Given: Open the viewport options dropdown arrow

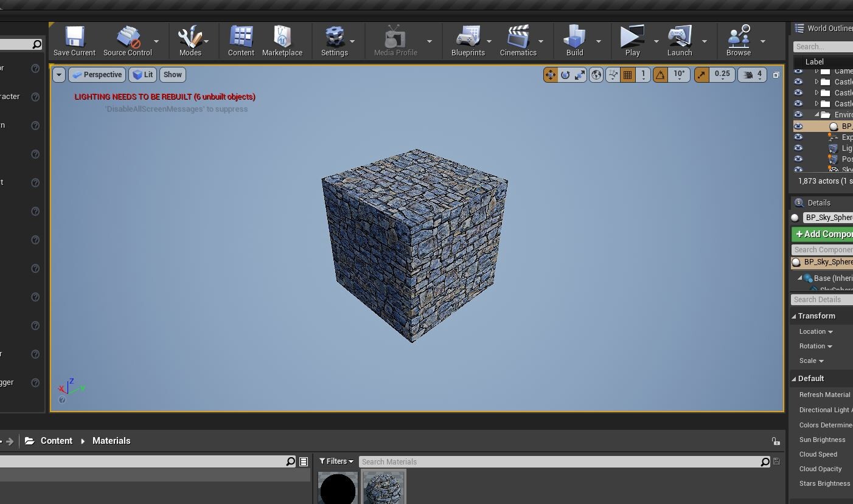Looking at the screenshot, I should point(58,74).
